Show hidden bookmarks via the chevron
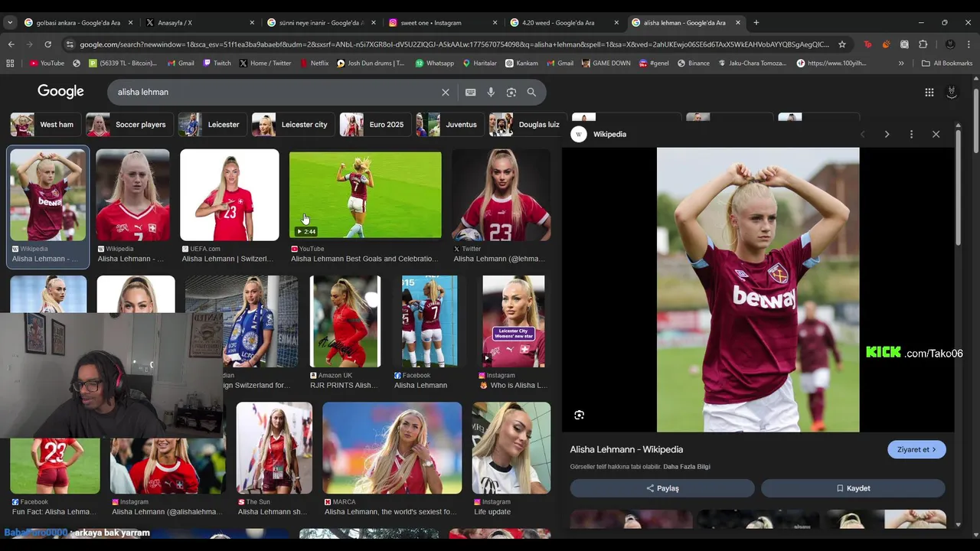Image resolution: width=980 pixels, height=551 pixels. 901,63
